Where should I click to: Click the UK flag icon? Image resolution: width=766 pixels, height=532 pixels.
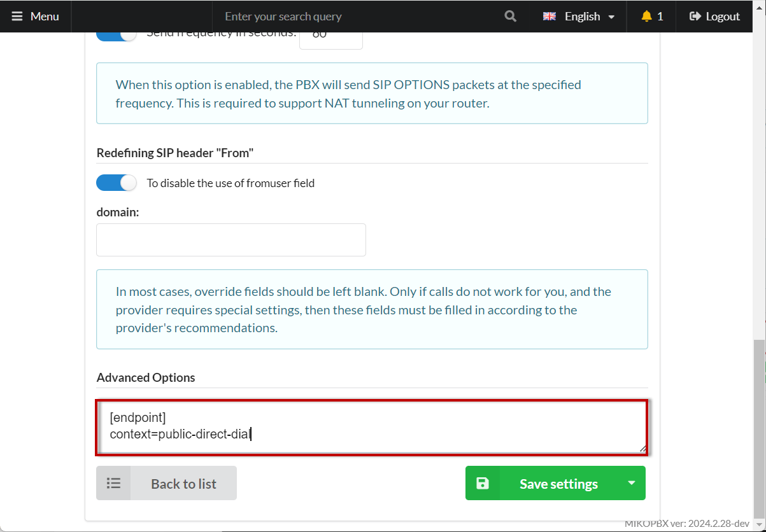pyautogui.click(x=550, y=17)
